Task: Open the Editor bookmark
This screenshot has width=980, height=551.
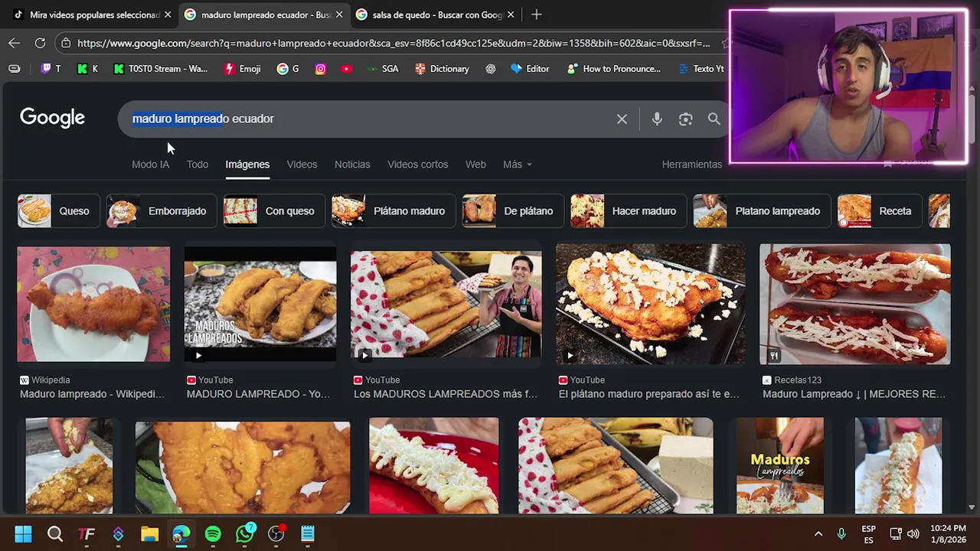Action: (530, 68)
